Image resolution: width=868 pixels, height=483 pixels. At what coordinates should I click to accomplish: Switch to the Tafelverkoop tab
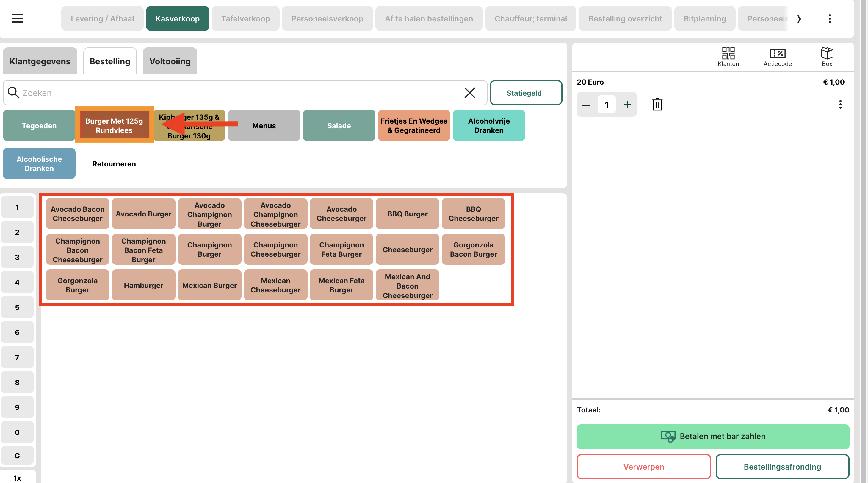click(x=245, y=18)
